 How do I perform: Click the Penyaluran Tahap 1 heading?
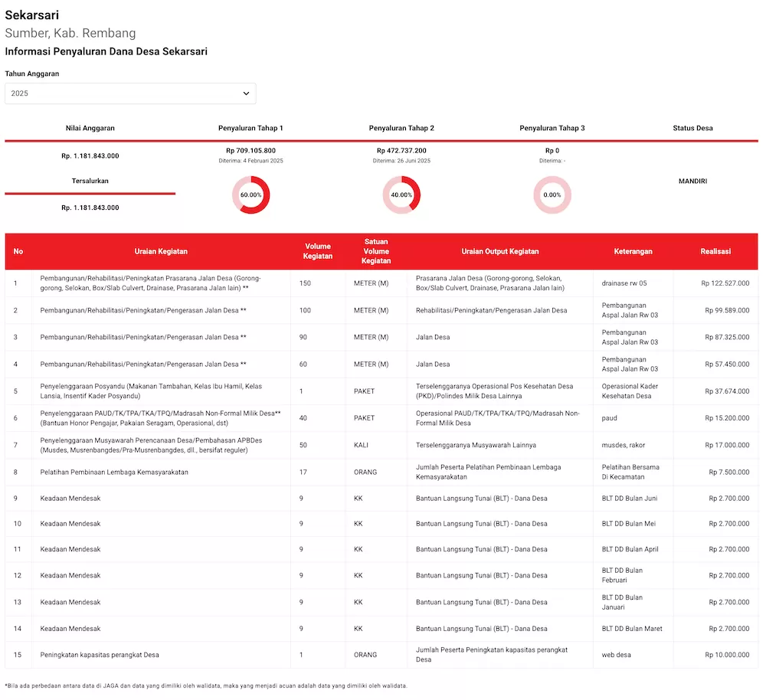(250, 128)
